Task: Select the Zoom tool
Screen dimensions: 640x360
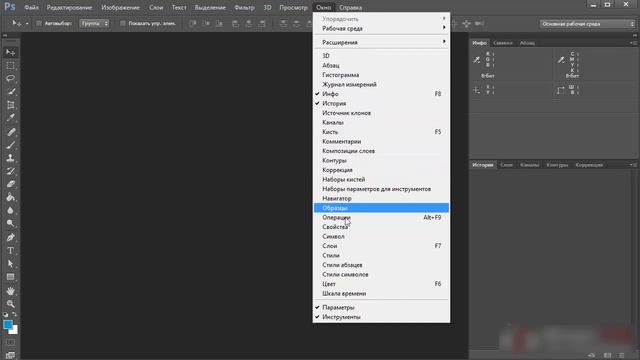Action: [11, 304]
